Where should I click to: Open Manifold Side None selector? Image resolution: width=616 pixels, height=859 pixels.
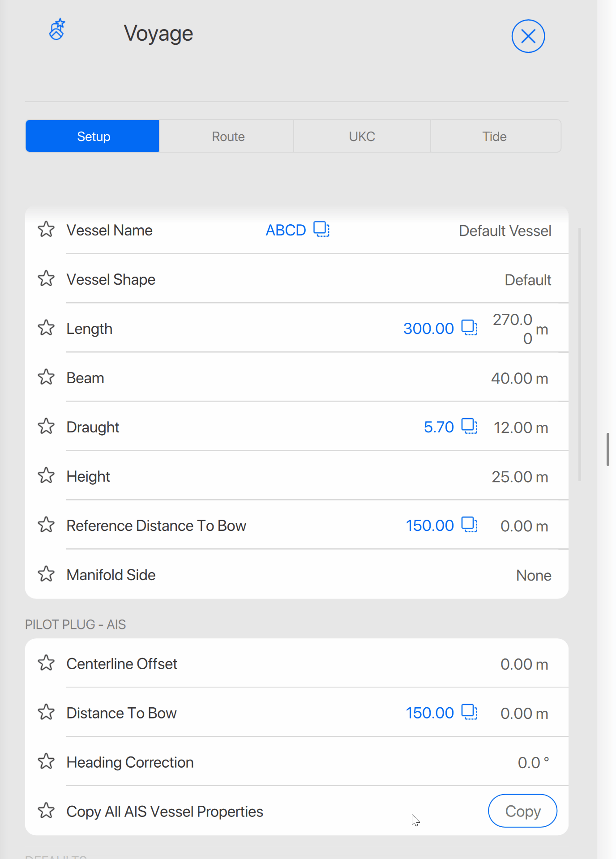[x=533, y=576]
